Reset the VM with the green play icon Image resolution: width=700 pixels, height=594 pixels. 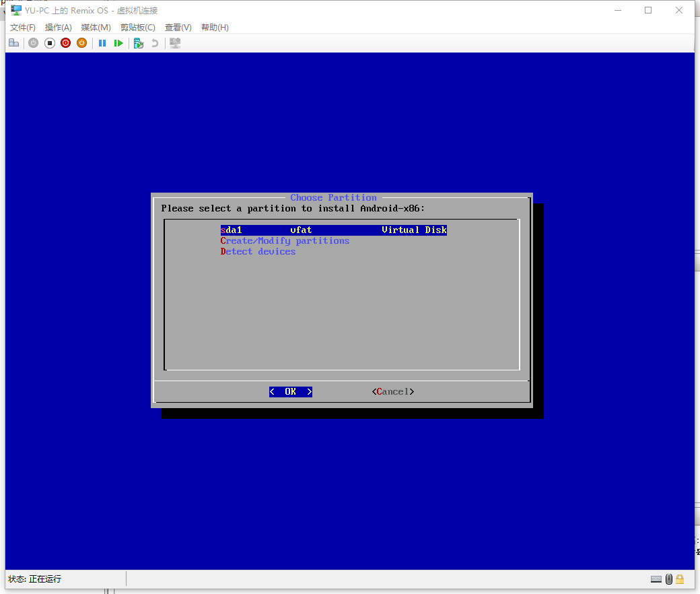click(x=118, y=43)
